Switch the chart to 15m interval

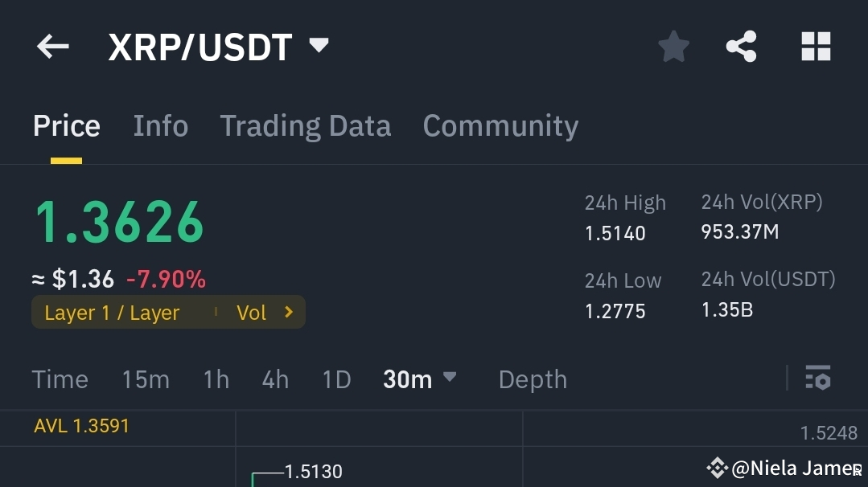click(146, 379)
